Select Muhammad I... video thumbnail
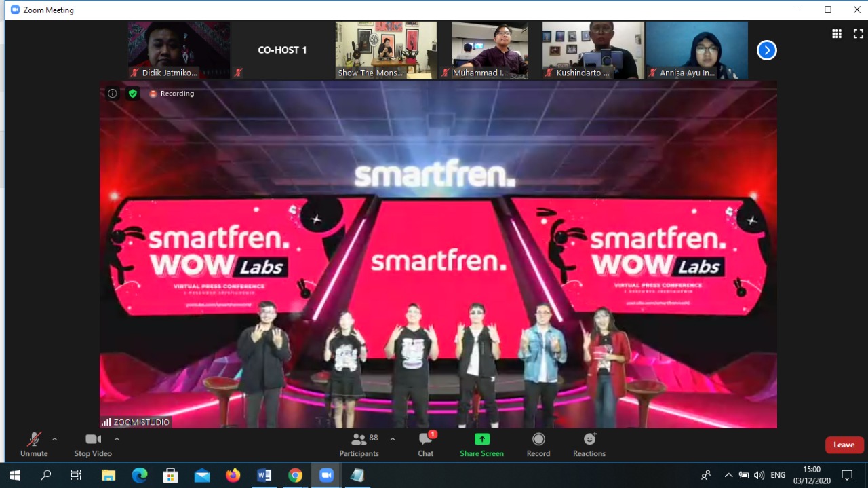The height and width of the screenshot is (488, 868). click(x=490, y=50)
